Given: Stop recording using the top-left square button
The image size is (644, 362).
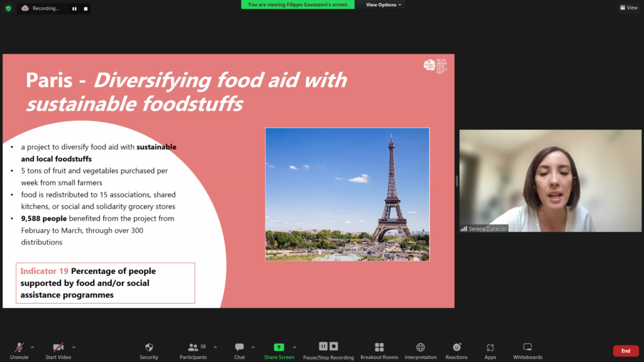Looking at the screenshot, I should coord(86,9).
